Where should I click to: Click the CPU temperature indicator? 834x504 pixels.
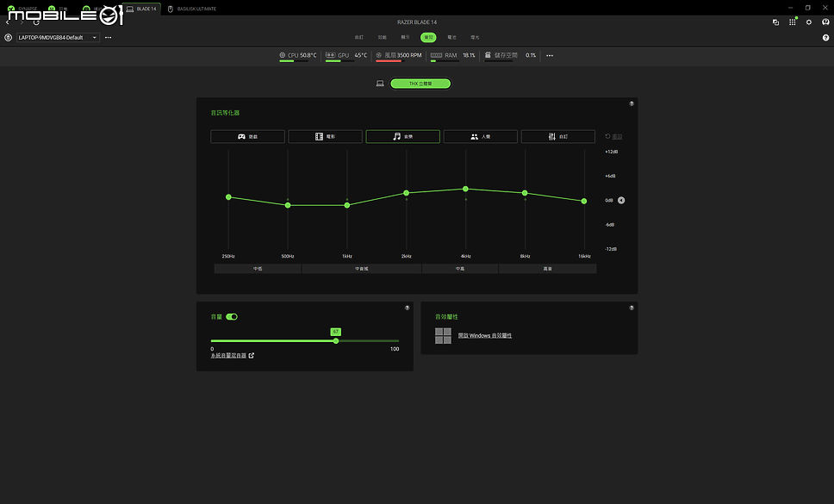pos(298,55)
